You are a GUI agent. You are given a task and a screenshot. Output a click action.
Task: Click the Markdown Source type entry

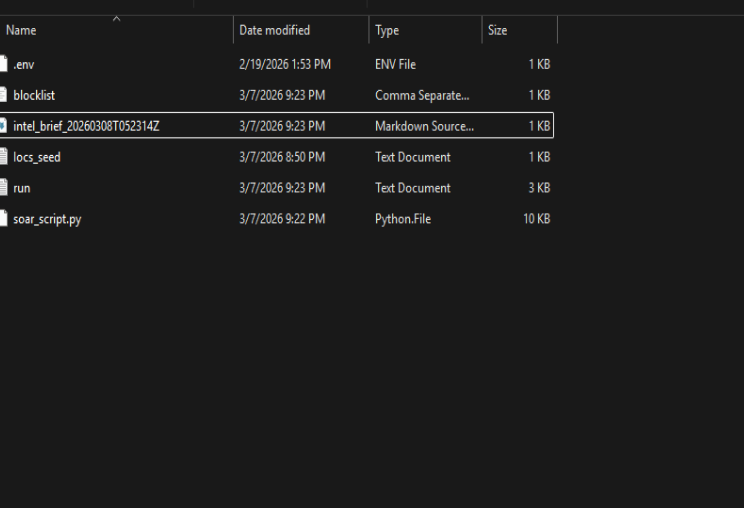pos(424,126)
